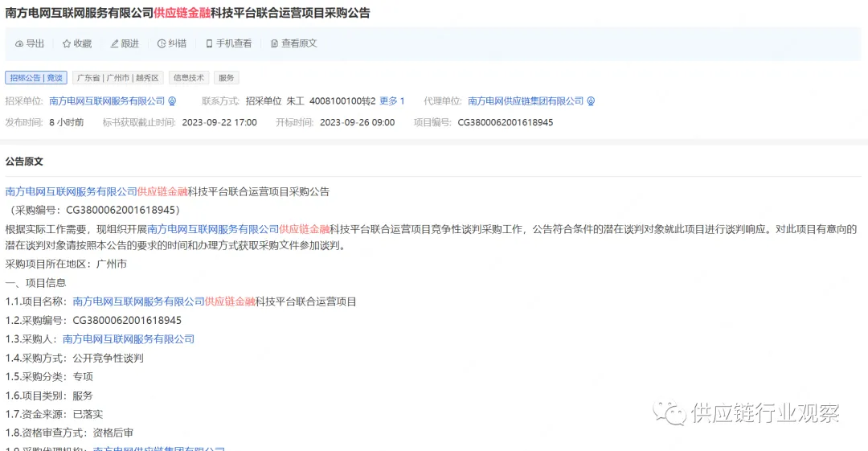Viewport: 868px width, 451px height.
Task: Expand contacts via 更多 1
Action: (x=392, y=101)
